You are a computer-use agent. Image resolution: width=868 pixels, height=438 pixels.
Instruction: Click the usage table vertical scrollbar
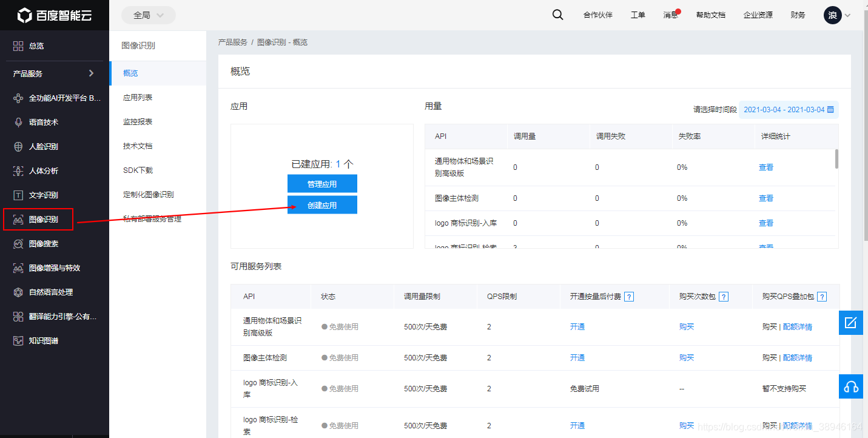pyautogui.click(x=836, y=159)
